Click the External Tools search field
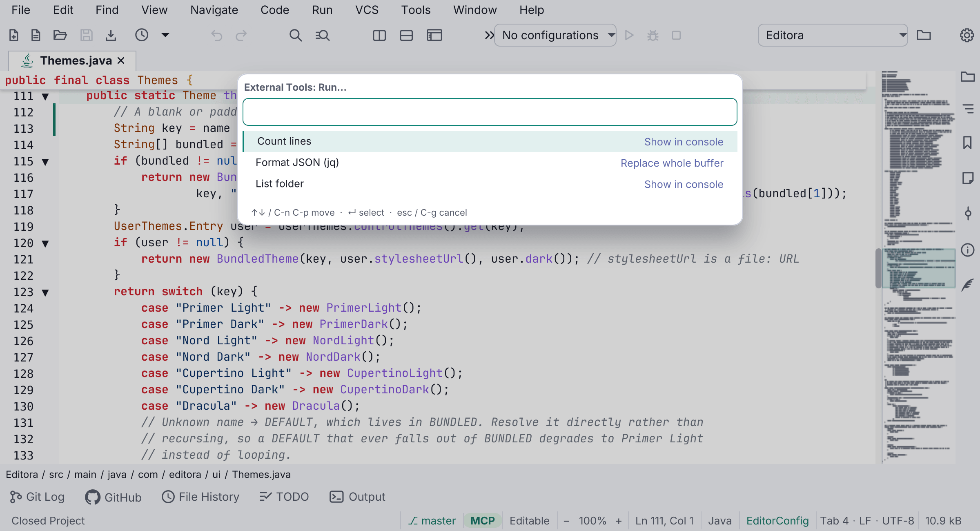 coord(490,112)
